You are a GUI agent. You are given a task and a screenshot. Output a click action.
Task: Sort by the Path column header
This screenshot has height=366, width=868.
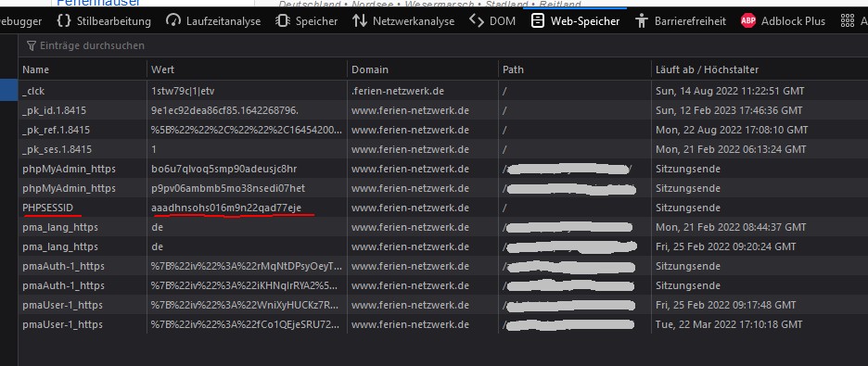575,69
